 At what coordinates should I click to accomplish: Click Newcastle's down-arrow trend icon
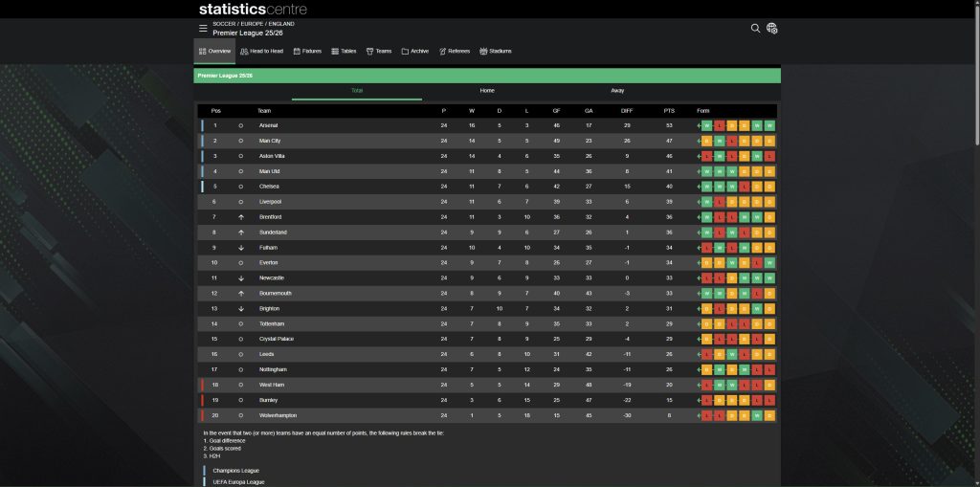point(240,278)
